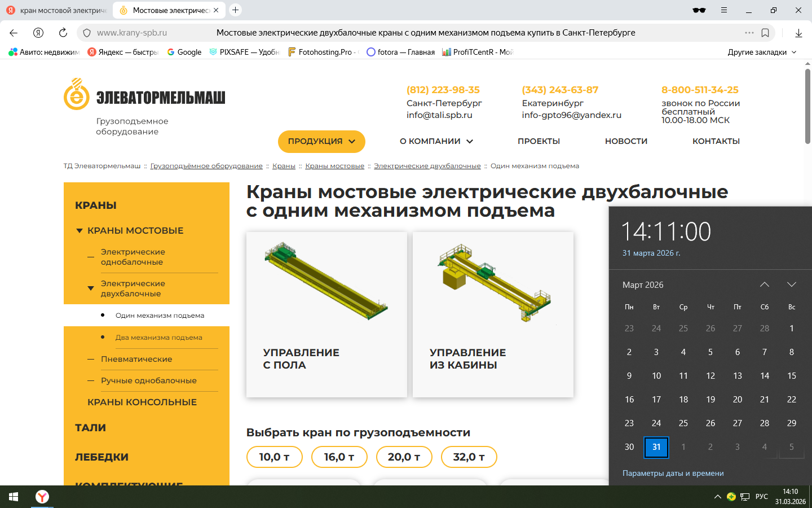Show hidden tray icons chevron

pyautogui.click(x=717, y=497)
